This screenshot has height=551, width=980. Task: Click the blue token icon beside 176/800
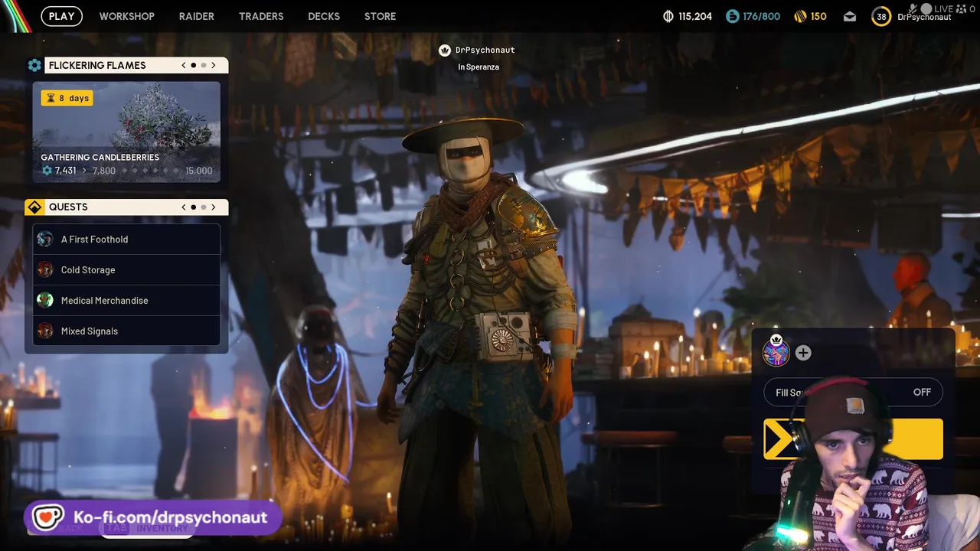[733, 16]
